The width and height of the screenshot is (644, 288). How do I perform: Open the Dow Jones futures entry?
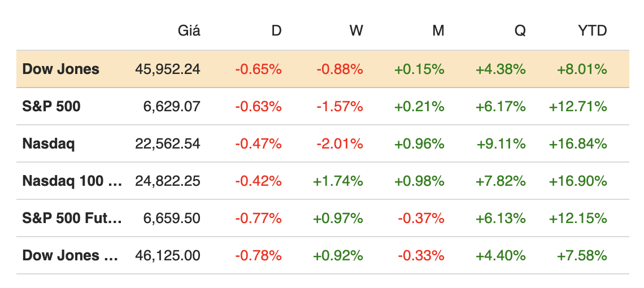(70, 255)
